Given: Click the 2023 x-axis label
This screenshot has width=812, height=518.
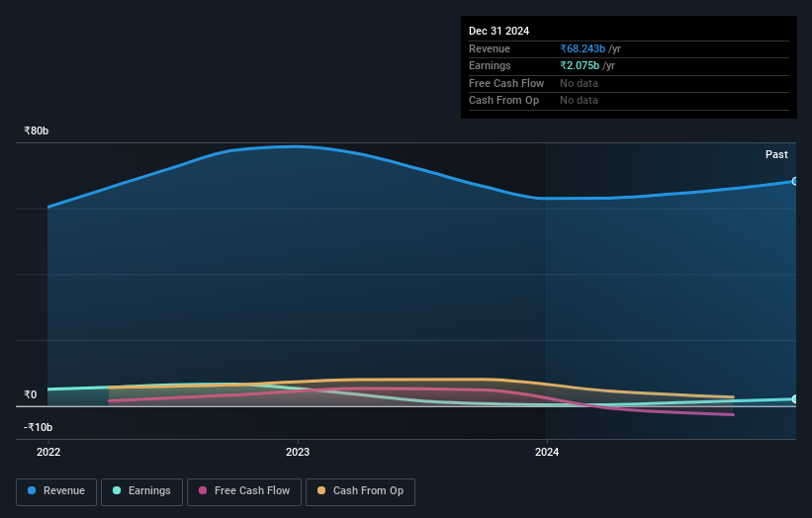Looking at the screenshot, I should coord(298,453).
